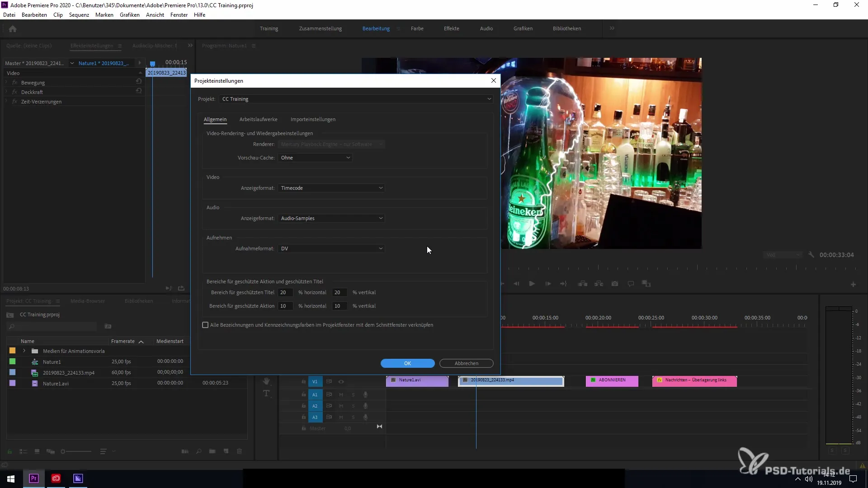This screenshot has width=868, height=488.
Task: Step back one frame in Program monitor
Action: coord(516,284)
